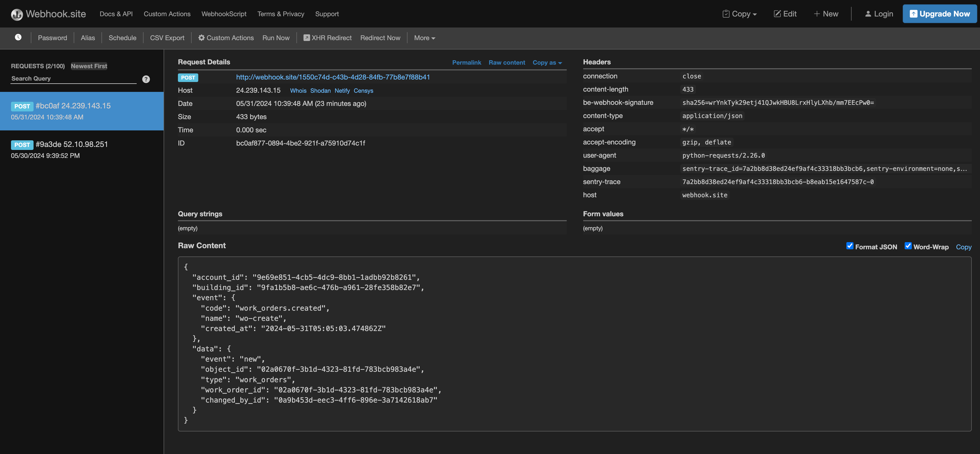
Task: Open the webhook URL link
Action: tap(333, 77)
